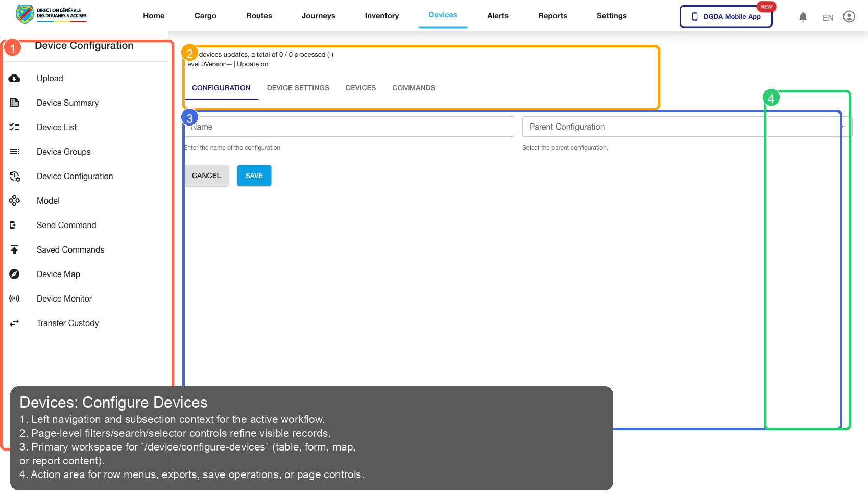Click the Device List checklist icon

(14, 127)
